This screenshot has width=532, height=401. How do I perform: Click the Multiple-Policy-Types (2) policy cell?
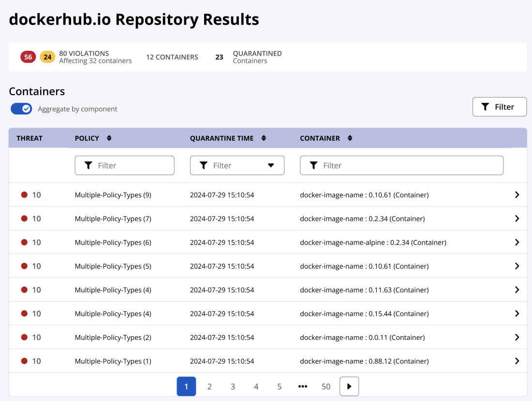(113, 337)
